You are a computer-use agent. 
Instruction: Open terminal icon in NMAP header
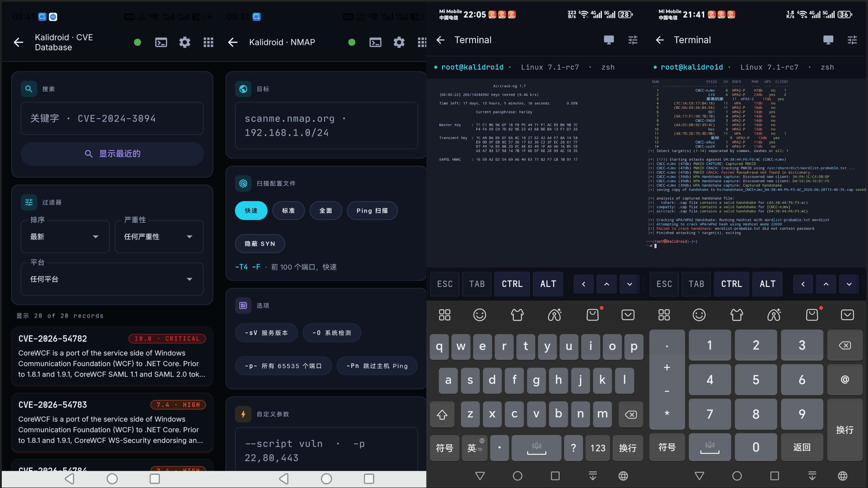click(x=375, y=42)
